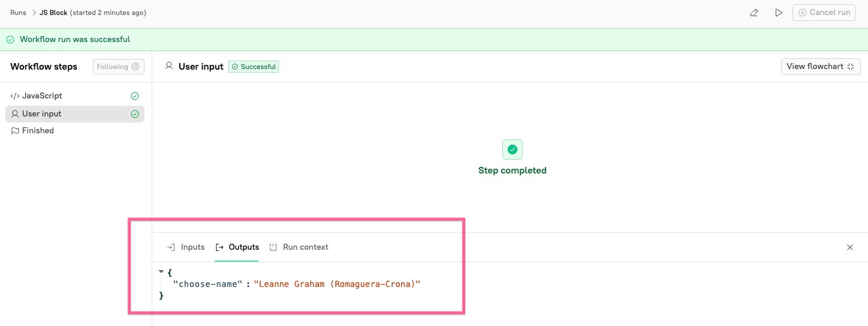868x326 pixels.
Task: Click the Step completed label
Action: (x=513, y=171)
